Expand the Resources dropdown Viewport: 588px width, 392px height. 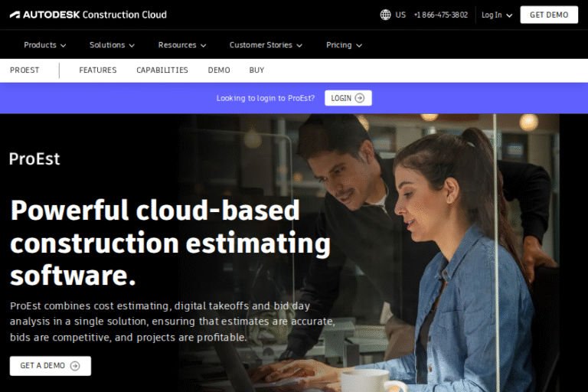pyautogui.click(x=177, y=45)
